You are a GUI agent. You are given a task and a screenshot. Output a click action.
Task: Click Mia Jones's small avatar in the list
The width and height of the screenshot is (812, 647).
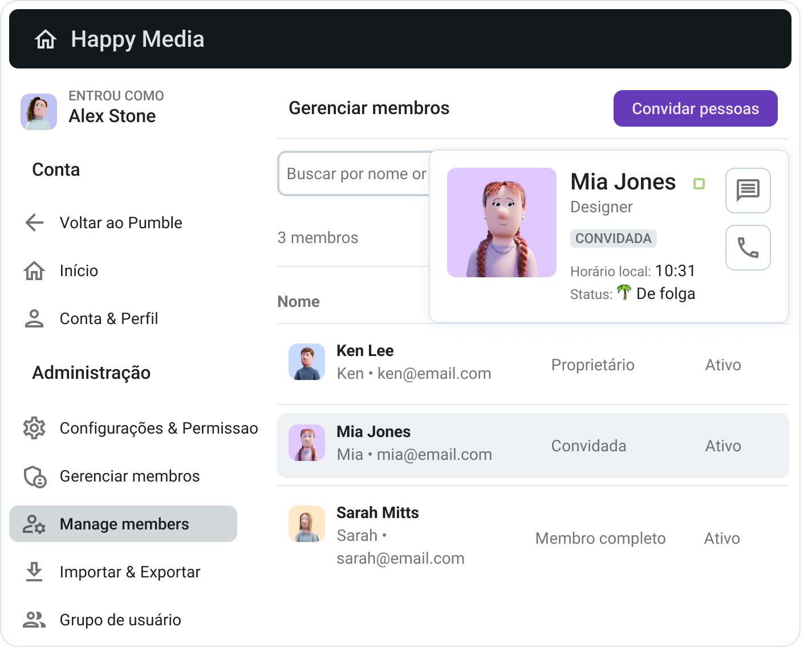click(307, 443)
